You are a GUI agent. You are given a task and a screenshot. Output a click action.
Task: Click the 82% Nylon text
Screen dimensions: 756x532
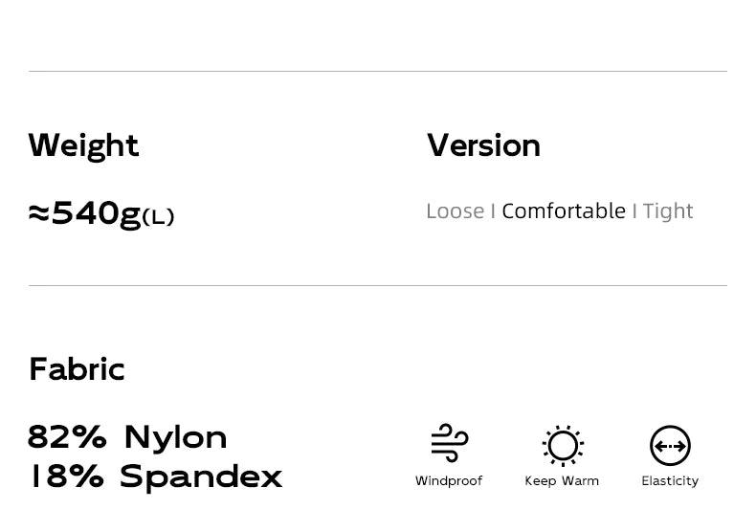[127, 437]
